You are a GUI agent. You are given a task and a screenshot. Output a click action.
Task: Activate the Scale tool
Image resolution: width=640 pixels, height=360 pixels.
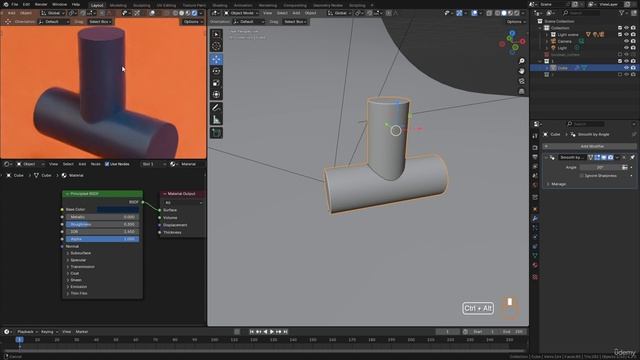[x=216, y=83]
